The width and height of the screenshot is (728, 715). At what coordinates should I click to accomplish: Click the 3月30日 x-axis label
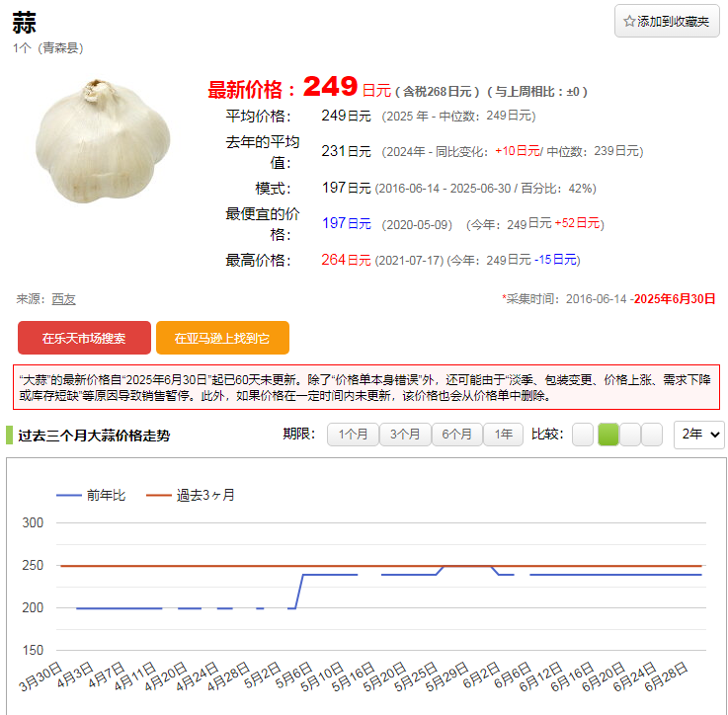click(x=40, y=676)
